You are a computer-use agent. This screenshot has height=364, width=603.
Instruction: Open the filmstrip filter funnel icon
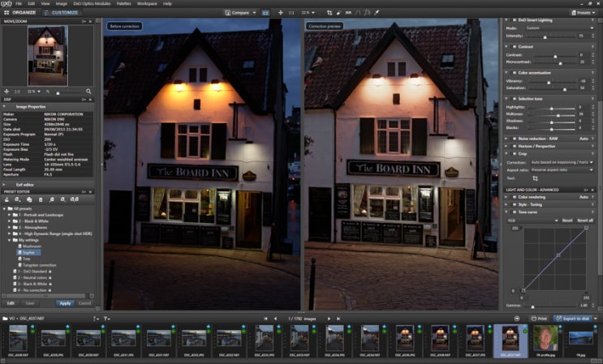[106, 319]
